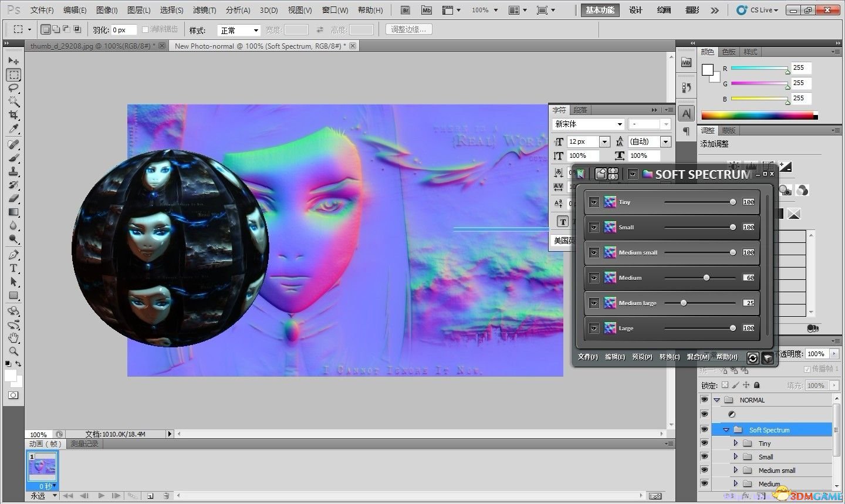
Task: Select the Brush tool
Action: pos(13,158)
